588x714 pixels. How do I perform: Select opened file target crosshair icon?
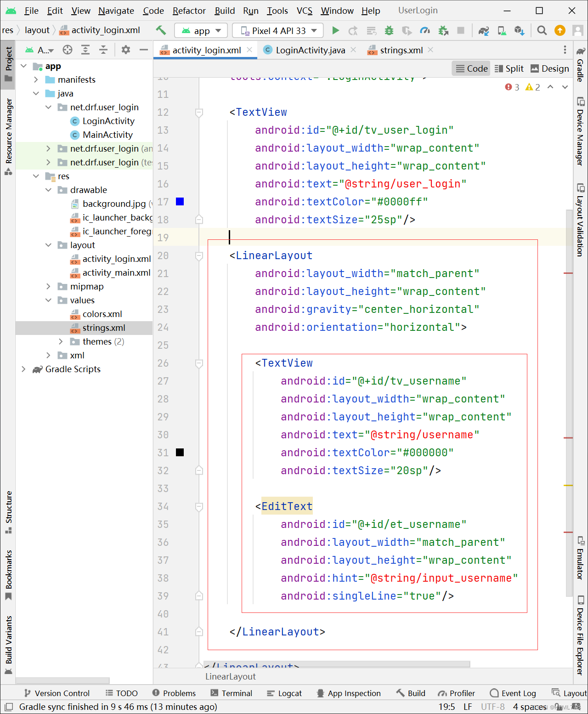point(68,50)
